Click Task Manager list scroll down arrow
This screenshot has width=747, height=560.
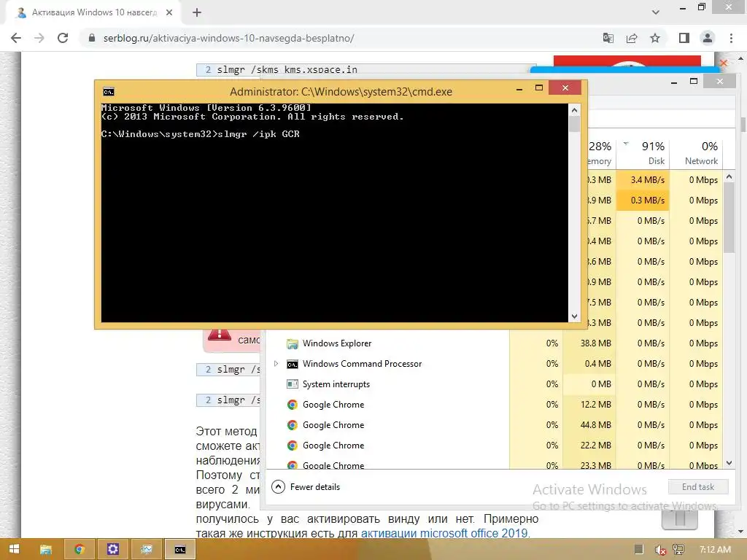pos(729,463)
